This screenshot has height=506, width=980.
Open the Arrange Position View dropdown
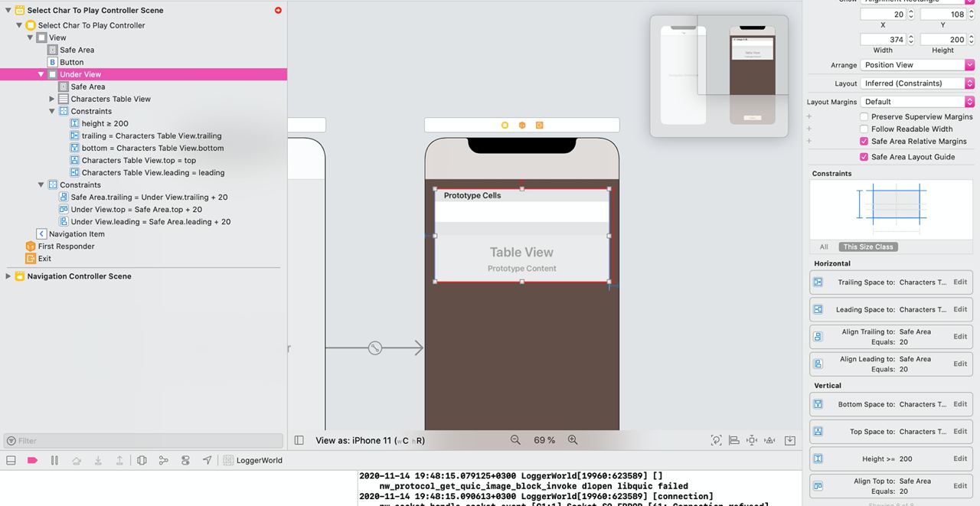(917, 65)
